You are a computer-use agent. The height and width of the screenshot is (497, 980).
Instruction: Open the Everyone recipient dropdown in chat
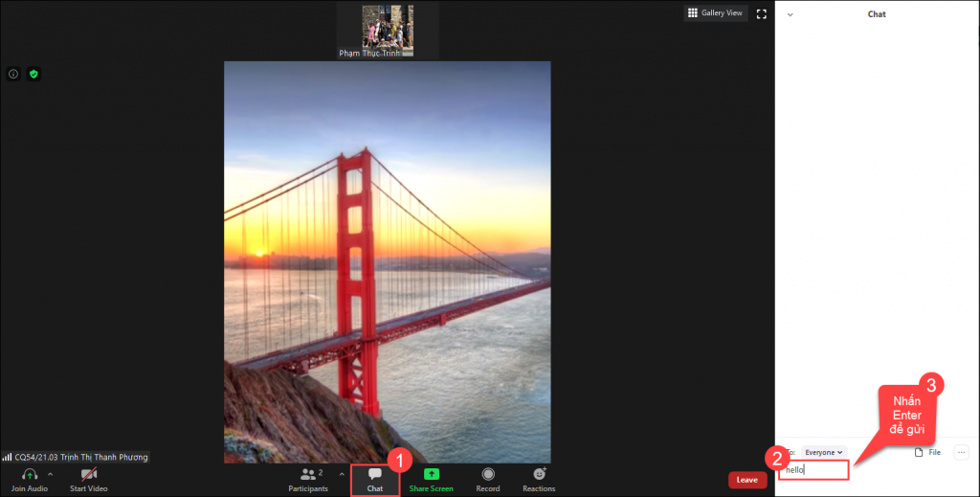click(x=823, y=452)
